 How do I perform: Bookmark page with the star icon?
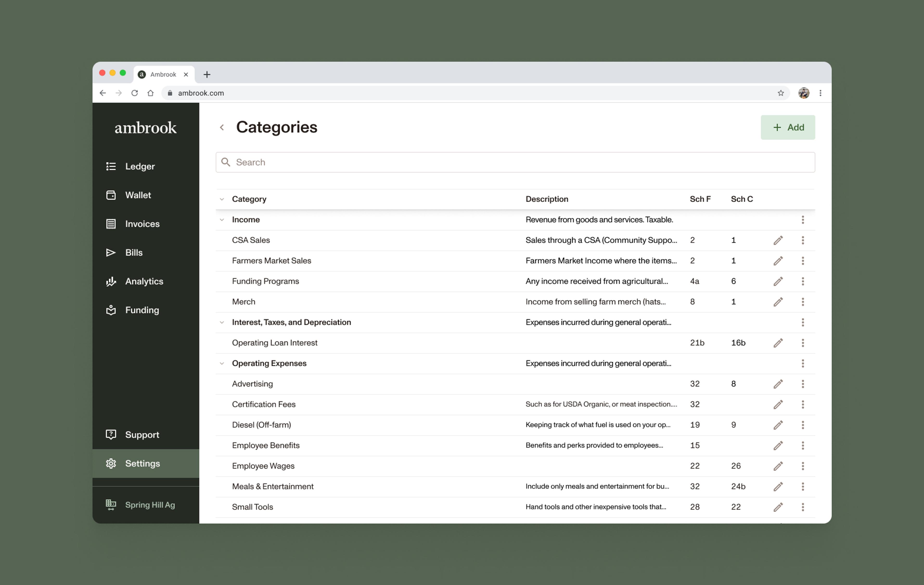[781, 93]
